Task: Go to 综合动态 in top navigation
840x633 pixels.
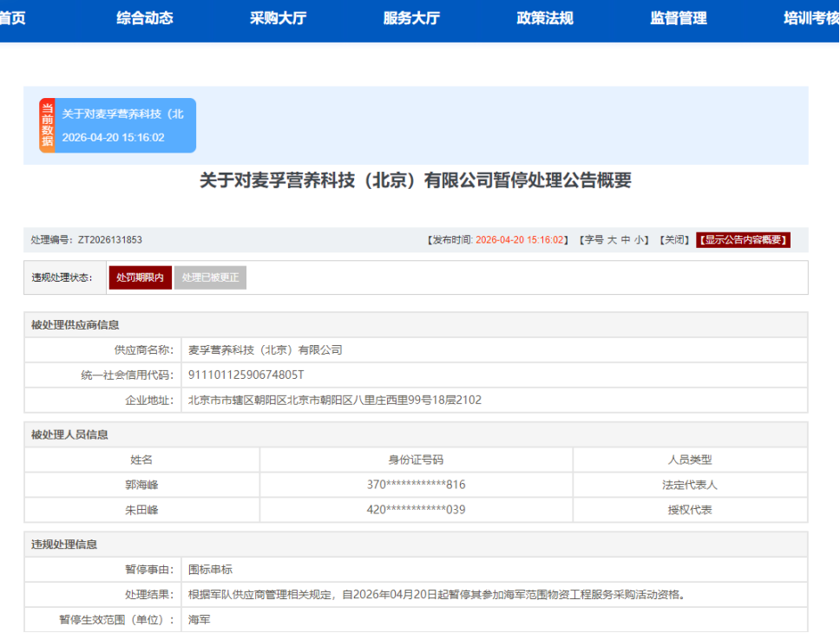Action: (145, 18)
